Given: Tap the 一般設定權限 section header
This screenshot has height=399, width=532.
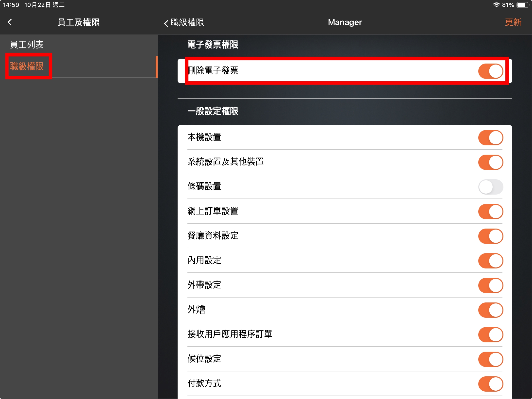Looking at the screenshot, I should tap(213, 111).
